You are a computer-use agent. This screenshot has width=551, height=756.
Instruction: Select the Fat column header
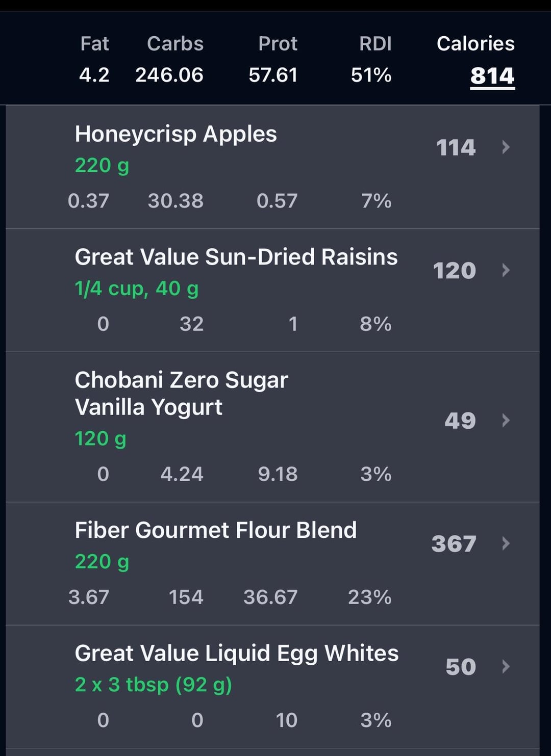[94, 44]
